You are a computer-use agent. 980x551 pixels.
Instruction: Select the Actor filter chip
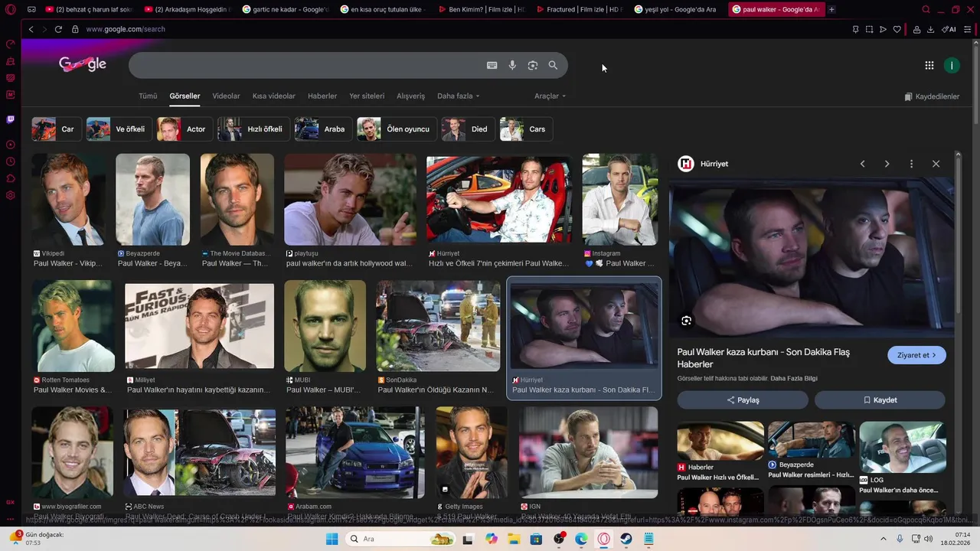(184, 129)
